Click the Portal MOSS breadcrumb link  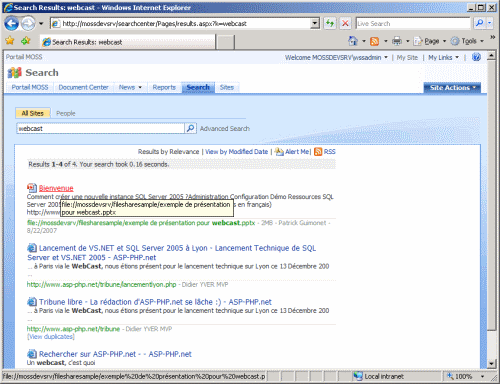[x=24, y=57]
